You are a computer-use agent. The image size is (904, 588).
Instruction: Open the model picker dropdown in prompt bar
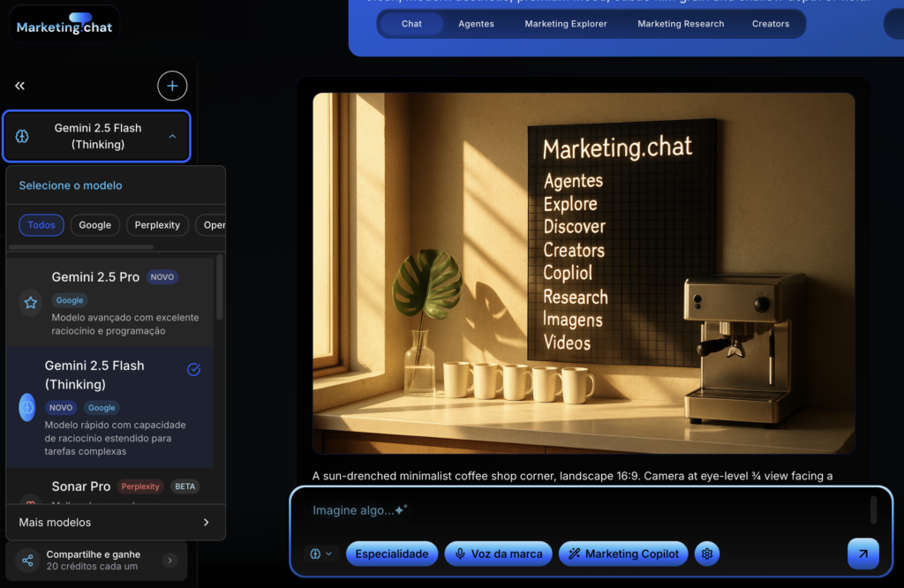coord(320,554)
